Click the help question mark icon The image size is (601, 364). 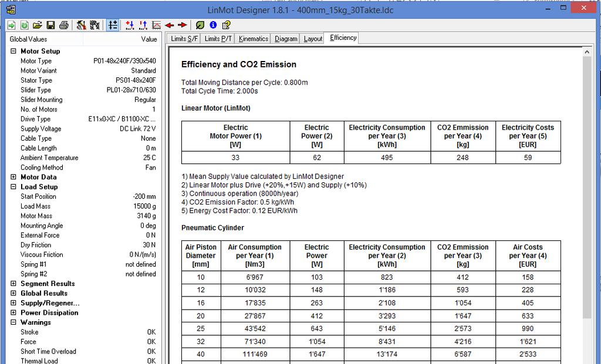226,25
